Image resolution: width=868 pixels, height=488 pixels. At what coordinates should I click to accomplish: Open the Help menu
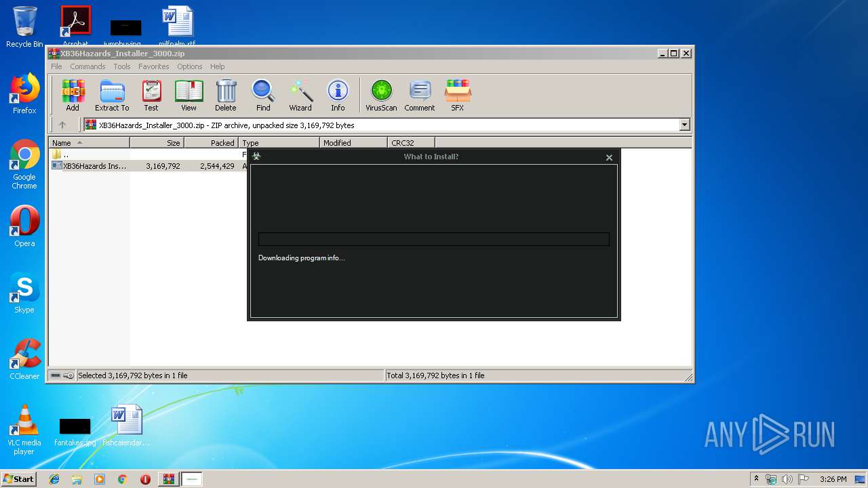[x=217, y=66]
